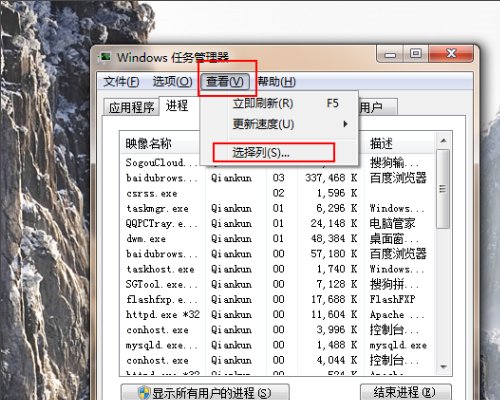This screenshot has height=400, width=500.
Task: Click the 17,688 K memory value
Action: click(x=334, y=300)
